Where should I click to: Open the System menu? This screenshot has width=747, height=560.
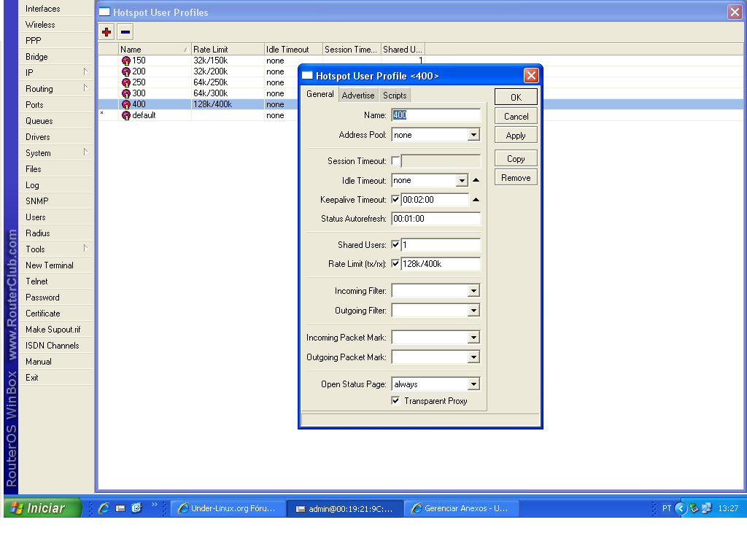pos(56,153)
